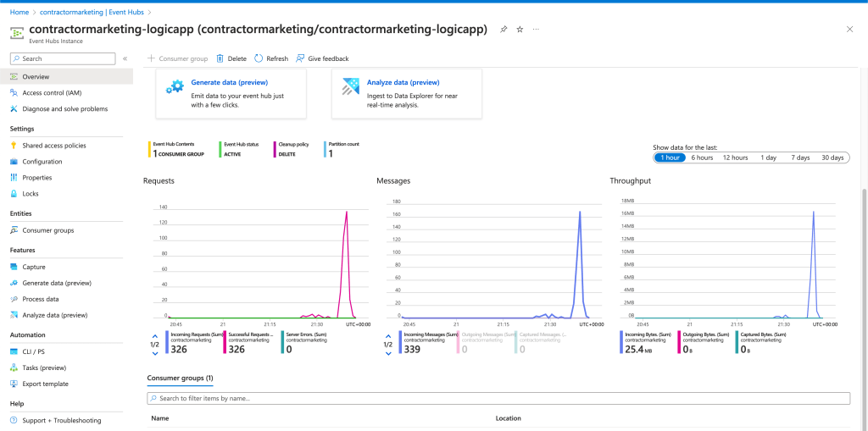Select the 6 hours time range
The height and width of the screenshot is (431, 868).
click(x=701, y=157)
